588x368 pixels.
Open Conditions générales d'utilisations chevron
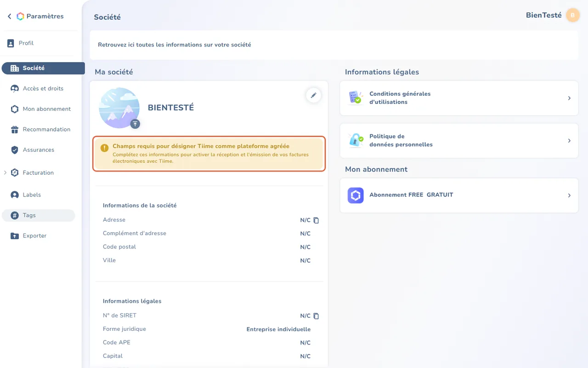click(569, 98)
